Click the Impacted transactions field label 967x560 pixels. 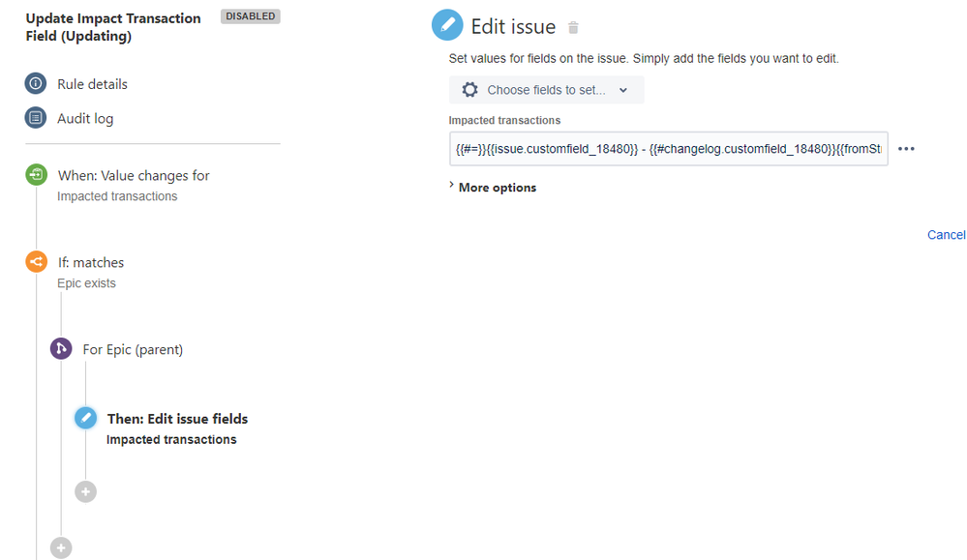504,121
